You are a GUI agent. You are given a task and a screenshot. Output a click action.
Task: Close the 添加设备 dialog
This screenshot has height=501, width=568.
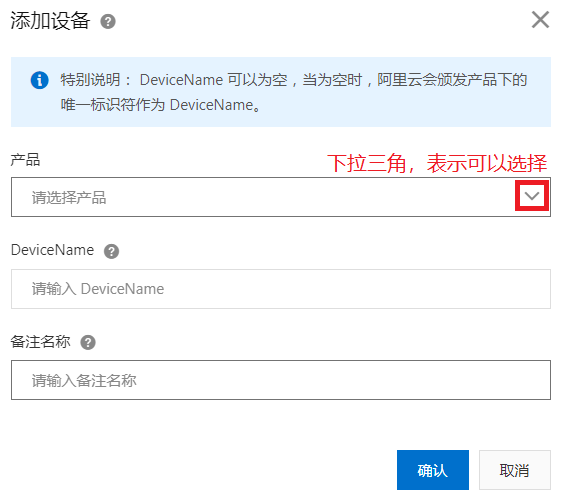click(x=540, y=20)
